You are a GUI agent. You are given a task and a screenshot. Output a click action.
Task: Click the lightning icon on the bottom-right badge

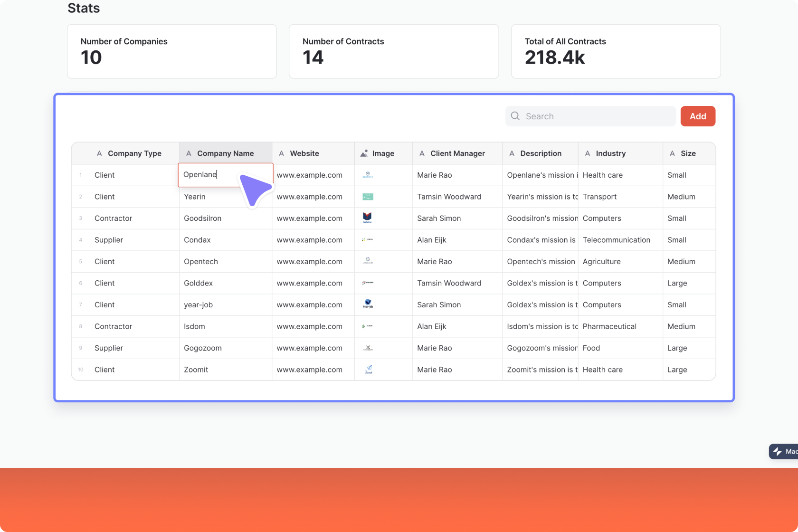point(777,451)
